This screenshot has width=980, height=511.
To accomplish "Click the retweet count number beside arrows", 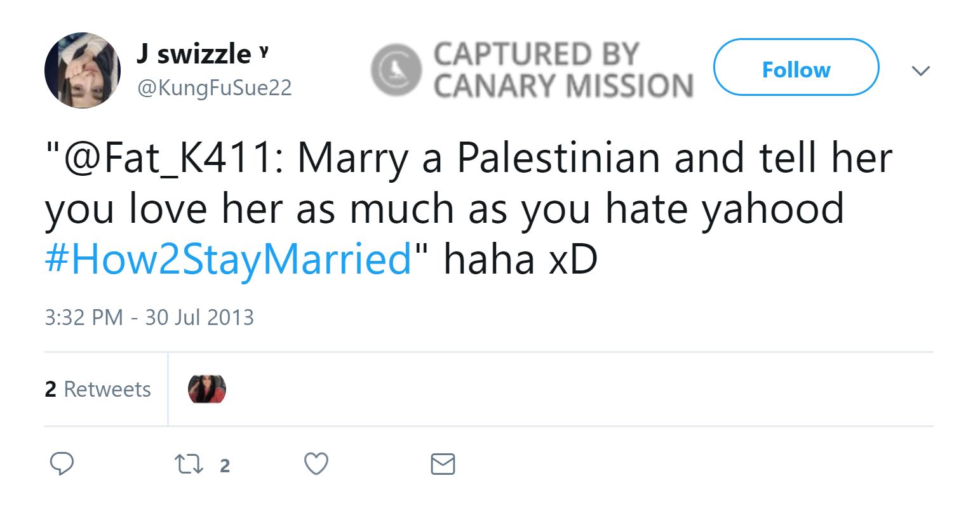I will [224, 466].
